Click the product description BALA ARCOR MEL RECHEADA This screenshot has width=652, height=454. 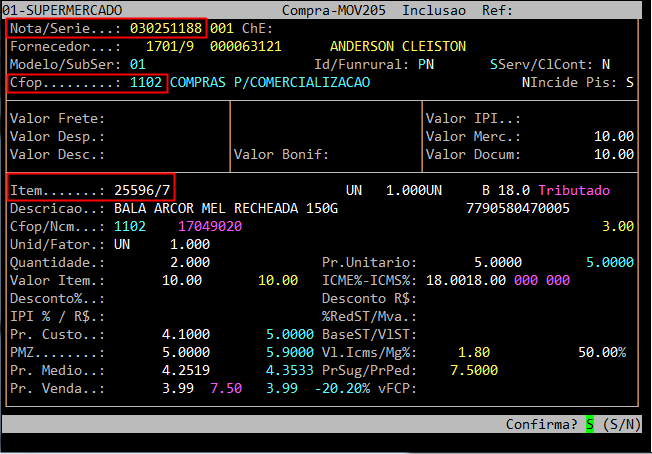[x=225, y=208]
